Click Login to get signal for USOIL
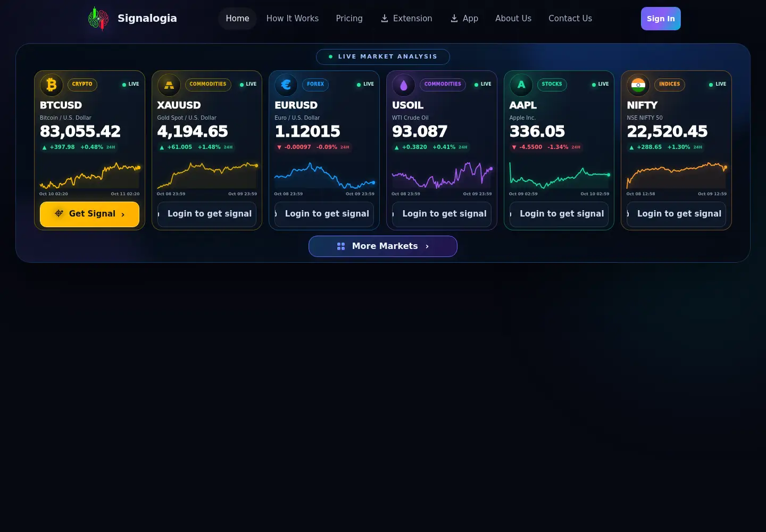The height and width of the screenshot is (532, 766). tap(442, 214)
